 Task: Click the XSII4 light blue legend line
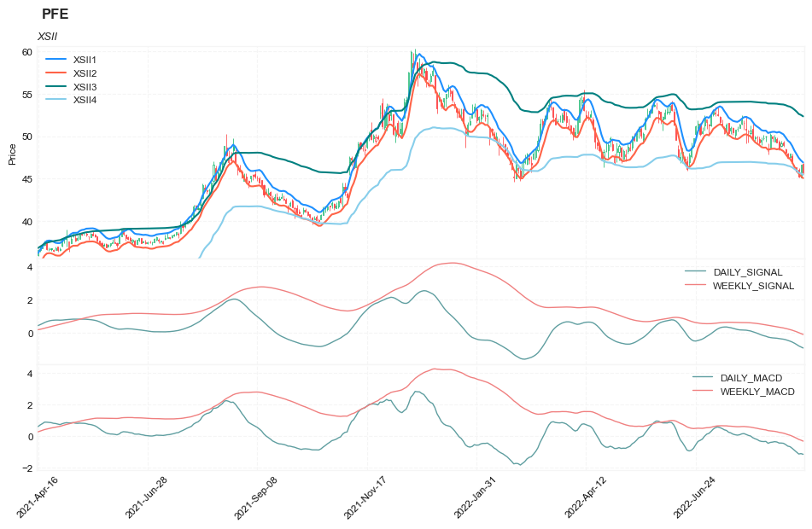(x=55, y=100)
